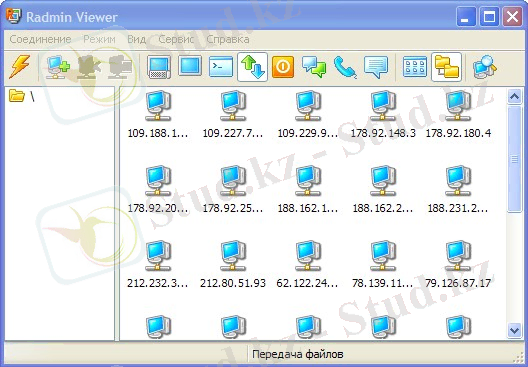The height and width of the screenshot is (367, 528).
Task: Maximize the Radmin Viewer window
Action: [489, 16]
